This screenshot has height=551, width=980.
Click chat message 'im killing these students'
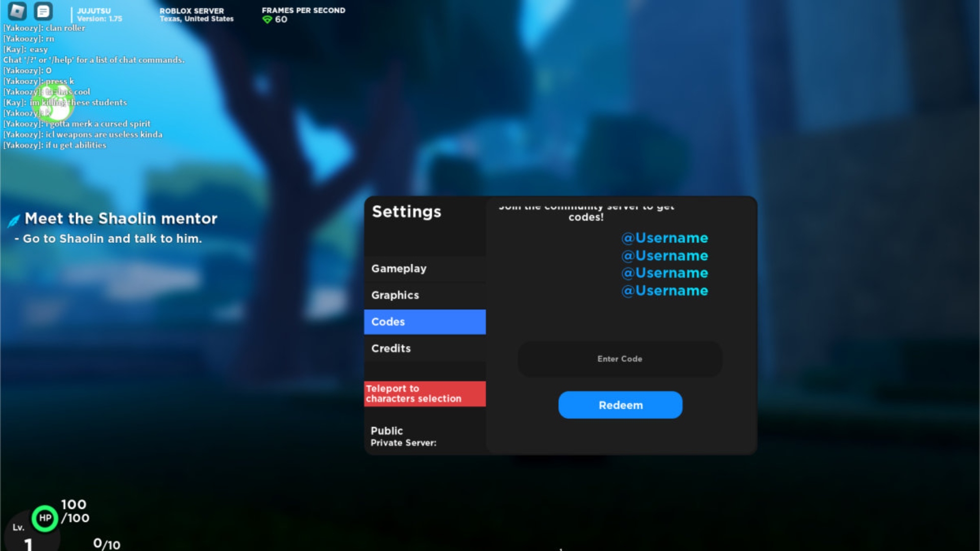tap(65, 103)
